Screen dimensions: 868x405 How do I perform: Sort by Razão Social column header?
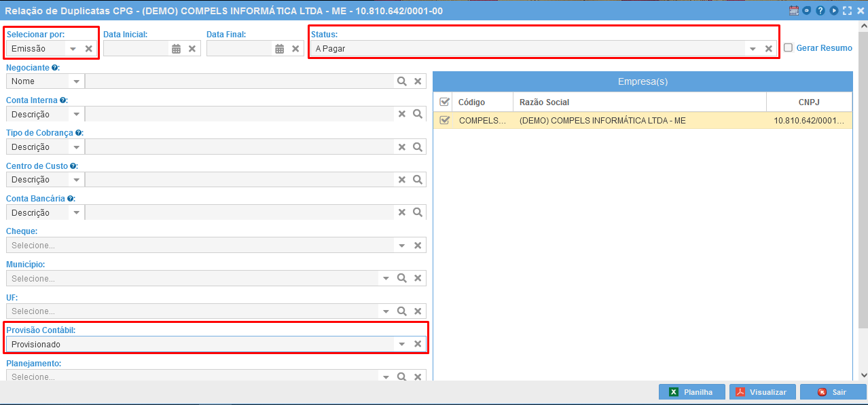coord(640,102)
